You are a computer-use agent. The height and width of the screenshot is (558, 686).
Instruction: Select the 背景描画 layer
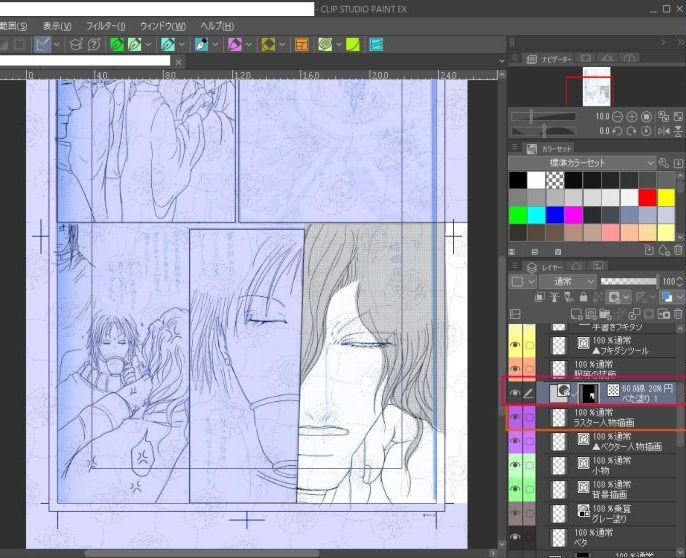click(610, 488)
